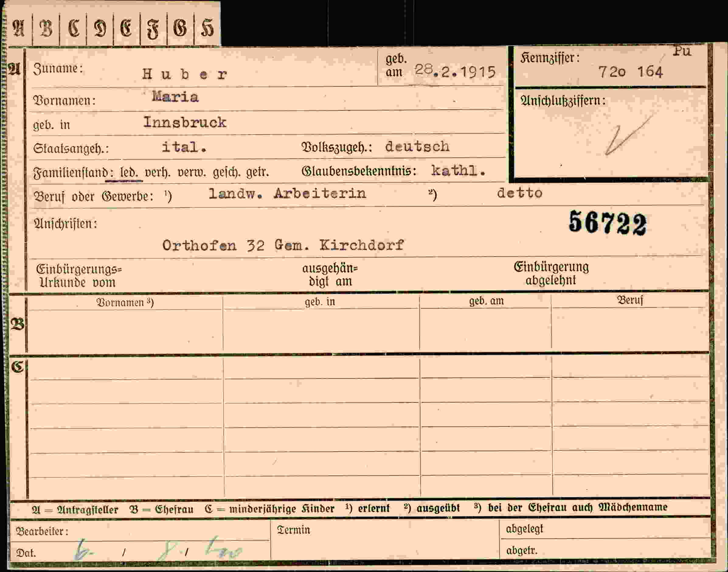
Task: Click the section letter B marker
Action: point(17,324)
